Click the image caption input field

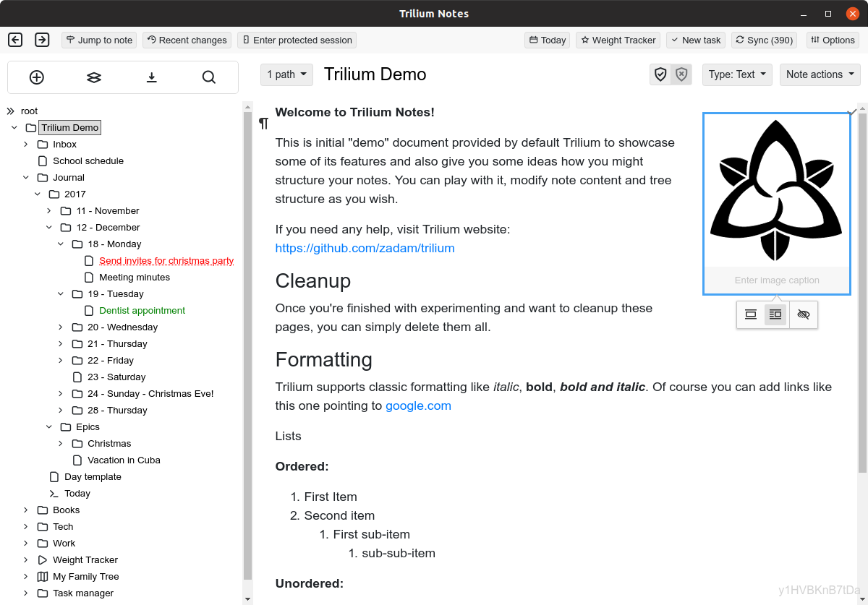click(x=777, y=280)
